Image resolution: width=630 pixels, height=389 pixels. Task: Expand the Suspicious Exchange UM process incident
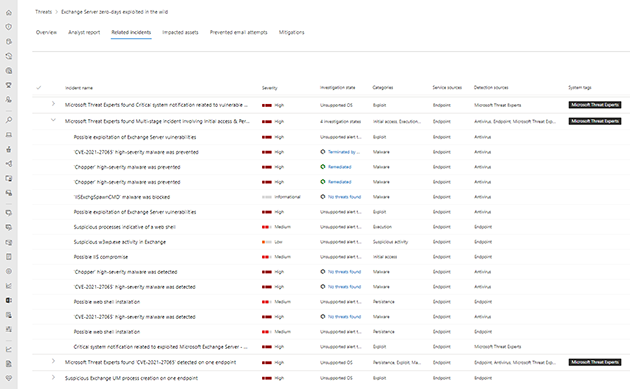(x=53, y=377)
